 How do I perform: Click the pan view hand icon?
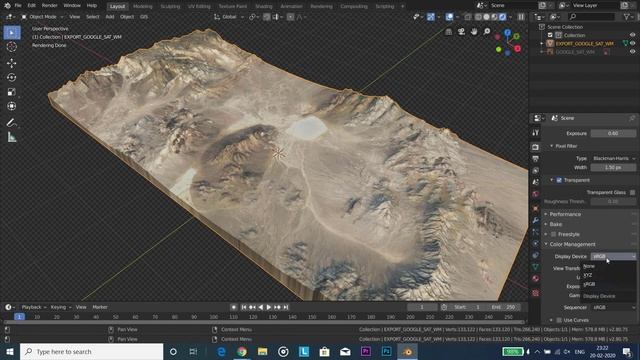[x=474, y=32]
